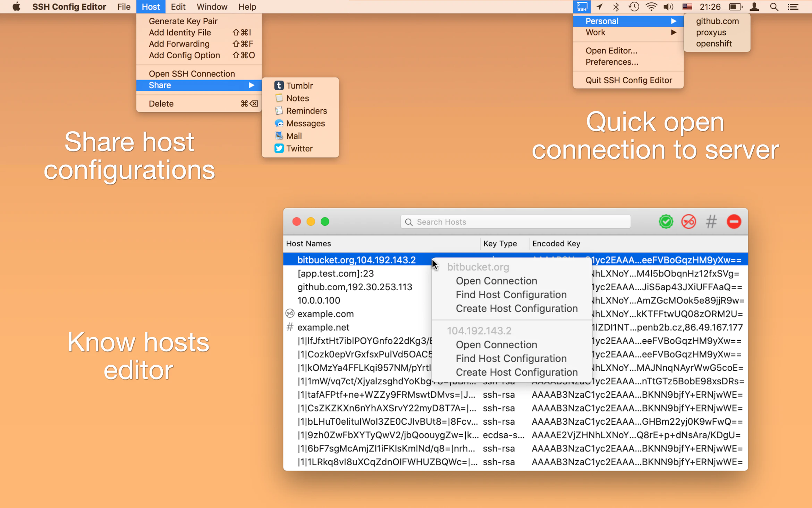The image size is (812, 508).
Task: Choose Open SSH Connection
Action: pyautogui.click(x=199, y=74)
